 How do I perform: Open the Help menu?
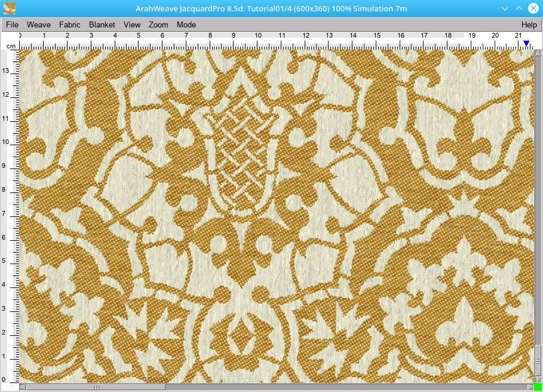tap(529, 25)
